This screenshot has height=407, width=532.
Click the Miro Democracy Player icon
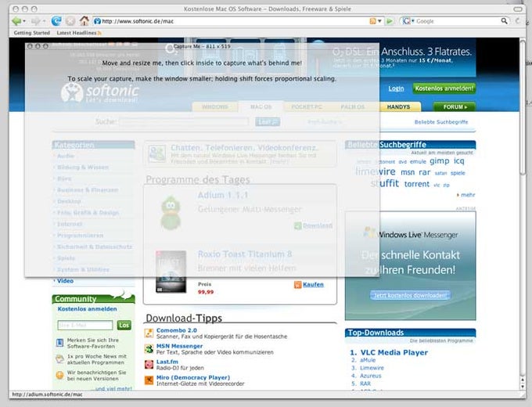149,380
